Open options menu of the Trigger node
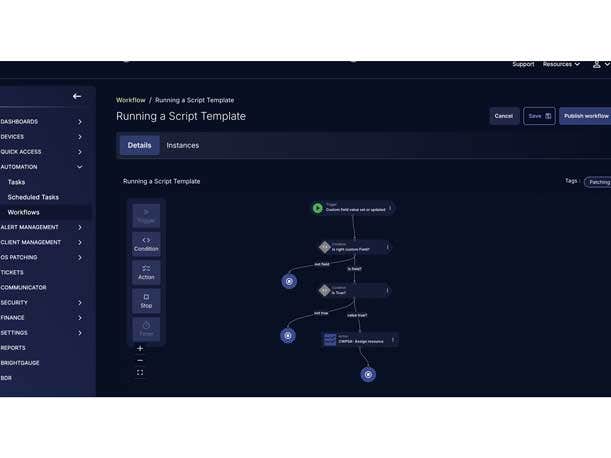This screenshot has height=458, width=611. (390, 208)
